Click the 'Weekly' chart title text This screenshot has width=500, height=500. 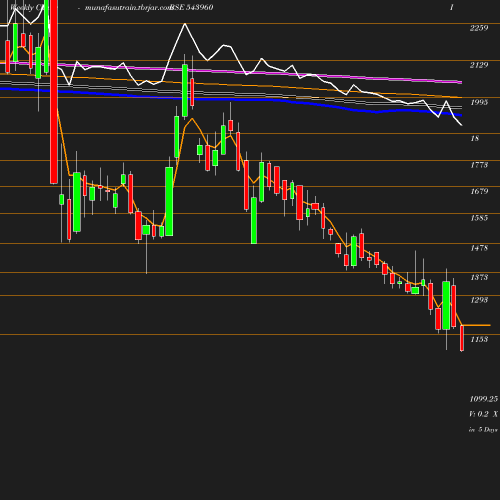click(x=22, y=7)
